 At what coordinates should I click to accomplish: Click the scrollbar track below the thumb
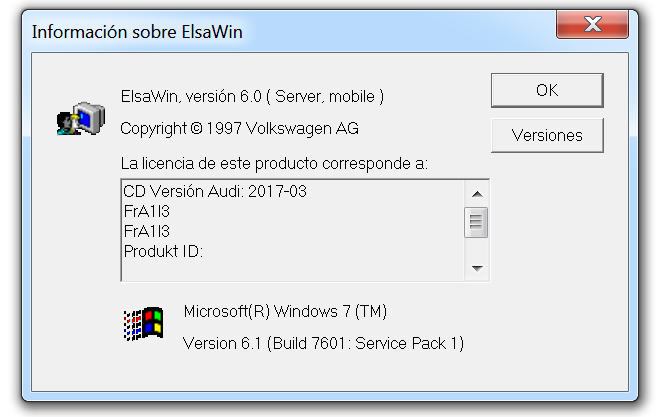(477, 247)
